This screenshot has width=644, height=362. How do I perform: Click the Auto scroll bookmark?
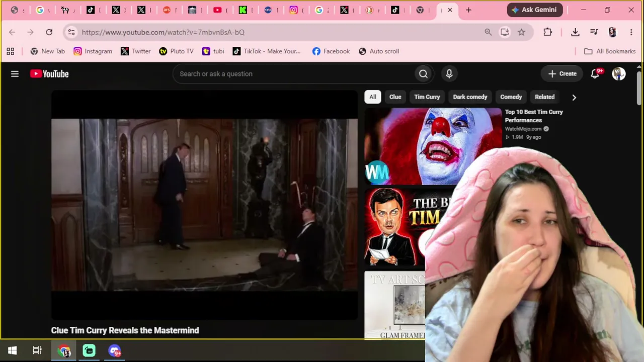tap(379, 51)
